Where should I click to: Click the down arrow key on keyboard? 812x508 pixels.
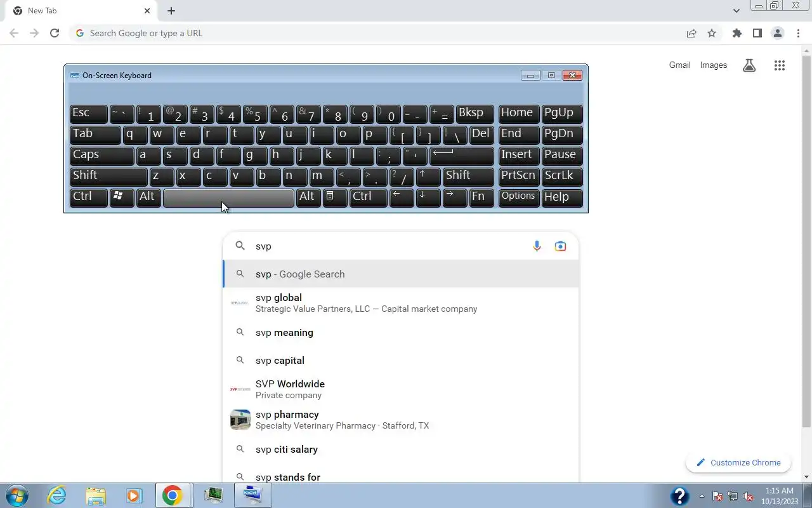[x=429, y=197]
